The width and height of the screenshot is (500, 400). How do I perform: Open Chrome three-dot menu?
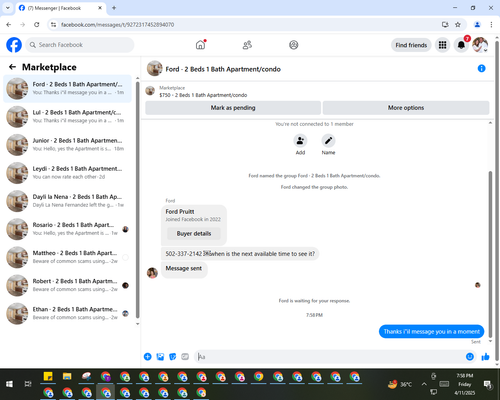click(491, 25)
